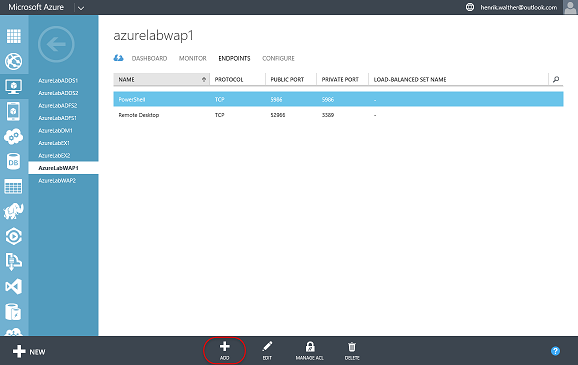Expand the Microsoft Azure header dropdown chevron
Screen dimensions: 578x365
click(x=81, y=8)
